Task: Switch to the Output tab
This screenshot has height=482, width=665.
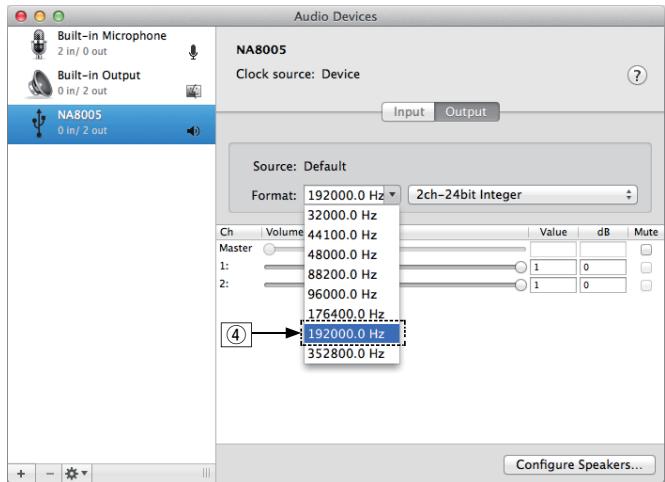Action: coord(466,111)
